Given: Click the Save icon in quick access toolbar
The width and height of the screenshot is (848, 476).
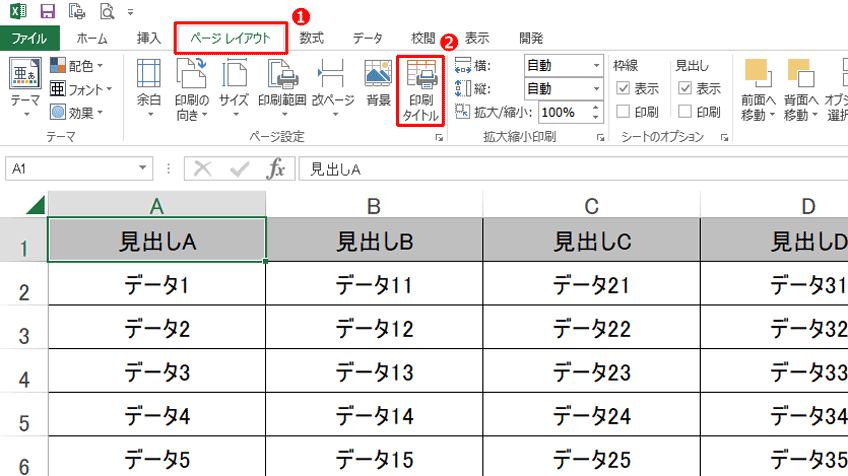Looking at the screenshot, I should coord(48,11).
